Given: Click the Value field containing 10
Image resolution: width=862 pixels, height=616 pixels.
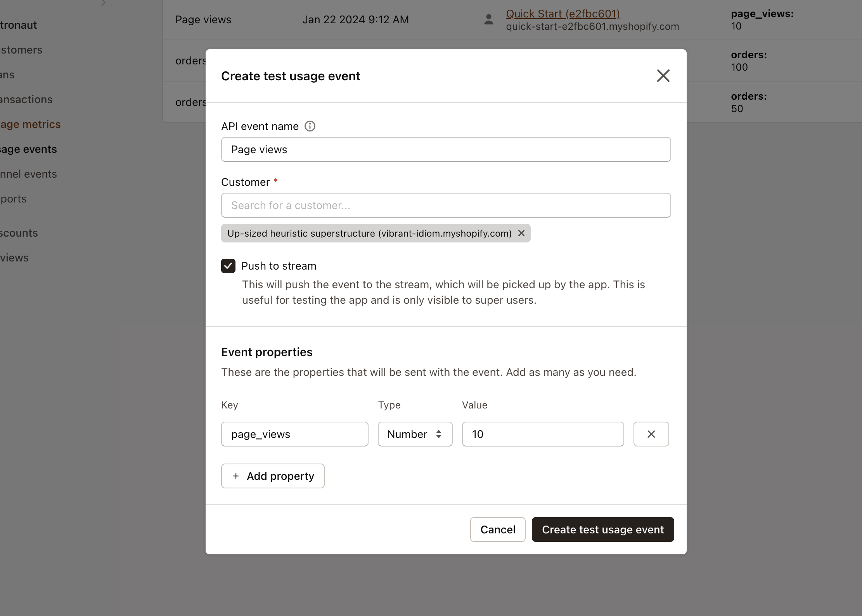Looking at the screenshot, I should click(x=542, y=434).
